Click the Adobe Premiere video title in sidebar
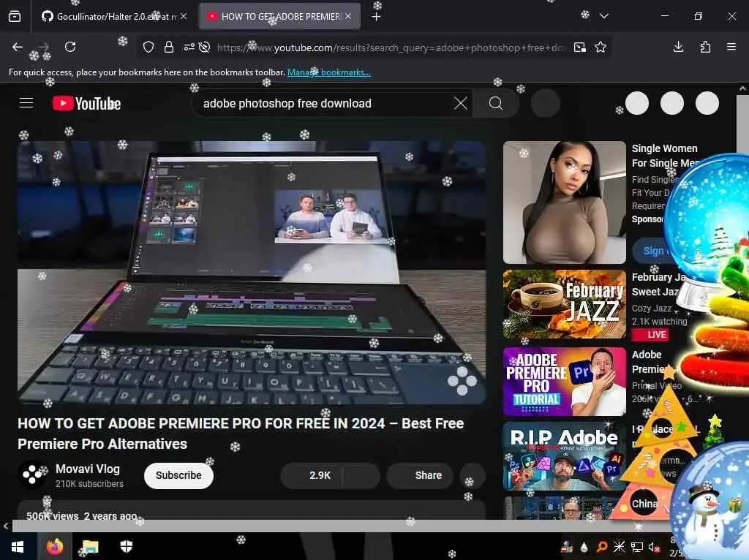 650,361
